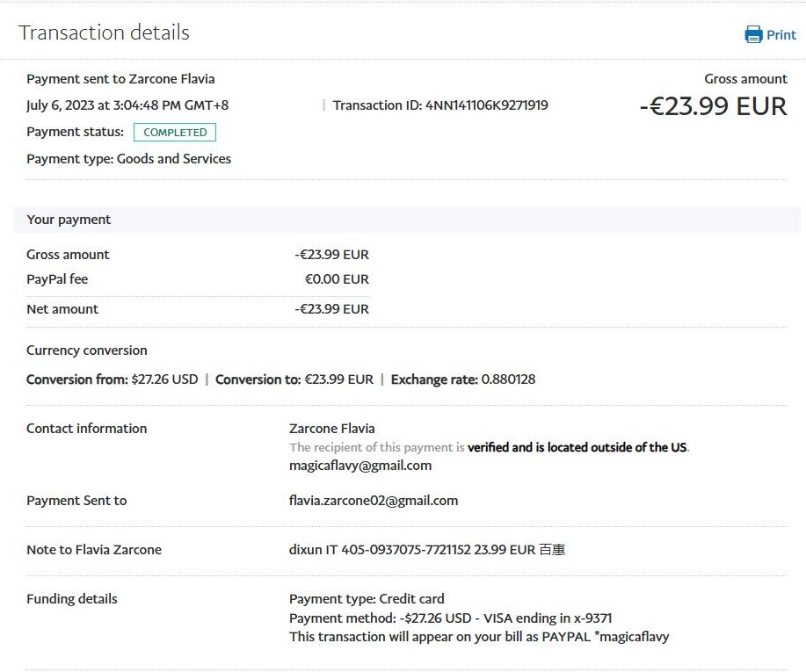Click the Transaction details page heading
806x672 pixels.
[104, 33]
